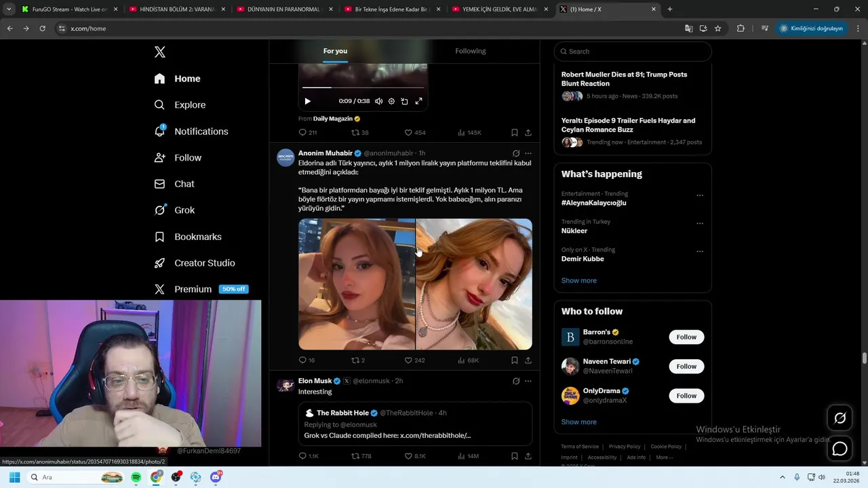Open Notifications page
Screen dimensions: 868x488
pyautogui.click(x=191, y=131)
